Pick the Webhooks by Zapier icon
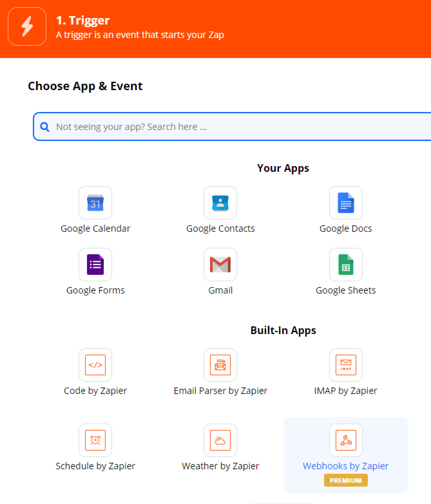 [346, 440]
